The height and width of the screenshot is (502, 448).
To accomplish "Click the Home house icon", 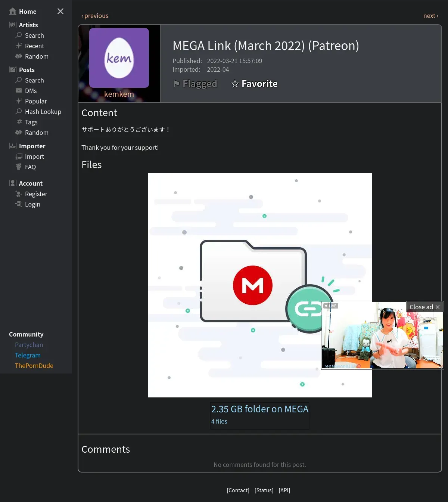I will [13, 11].
